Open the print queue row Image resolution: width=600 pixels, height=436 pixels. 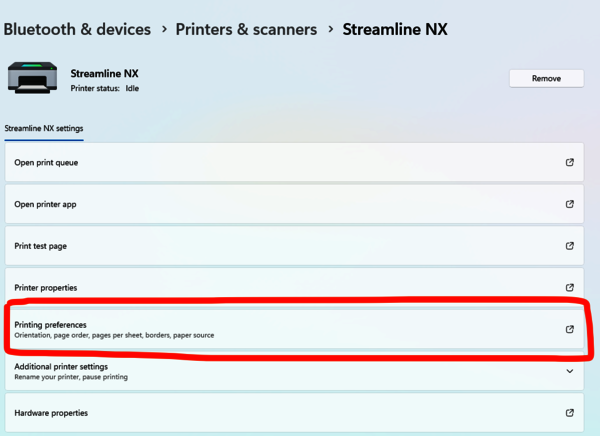46,163
